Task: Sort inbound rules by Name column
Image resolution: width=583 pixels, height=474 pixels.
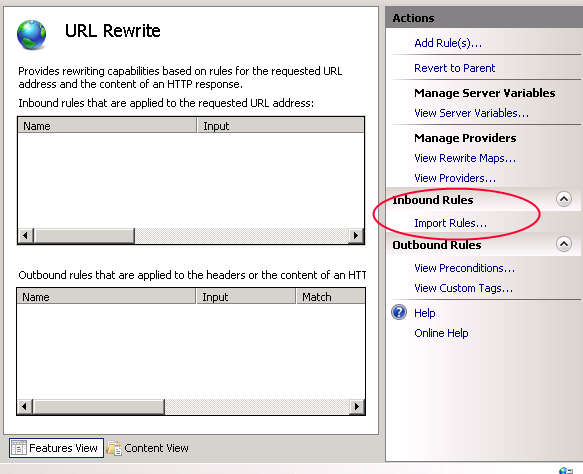Action: 107,126
